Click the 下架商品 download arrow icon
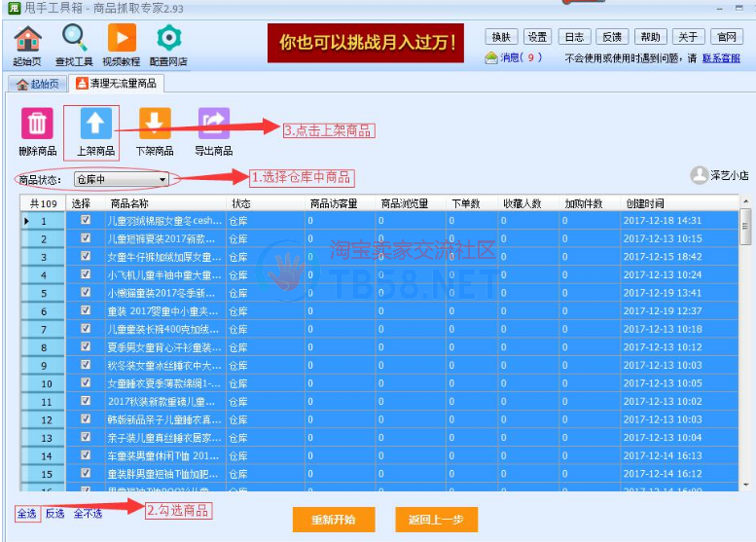This screenshot has height=542, width=756. (154, 125)
